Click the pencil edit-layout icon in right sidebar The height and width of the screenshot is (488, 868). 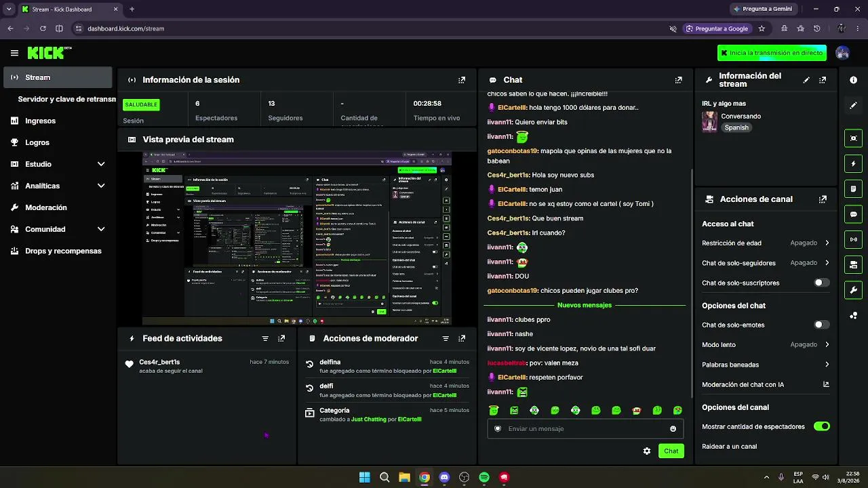tap(853, 105)
